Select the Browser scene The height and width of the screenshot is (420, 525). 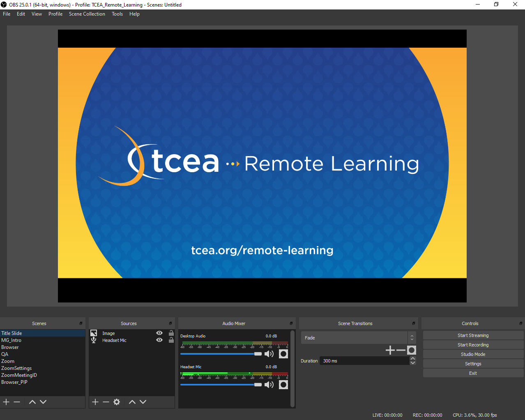pos(43,347)
